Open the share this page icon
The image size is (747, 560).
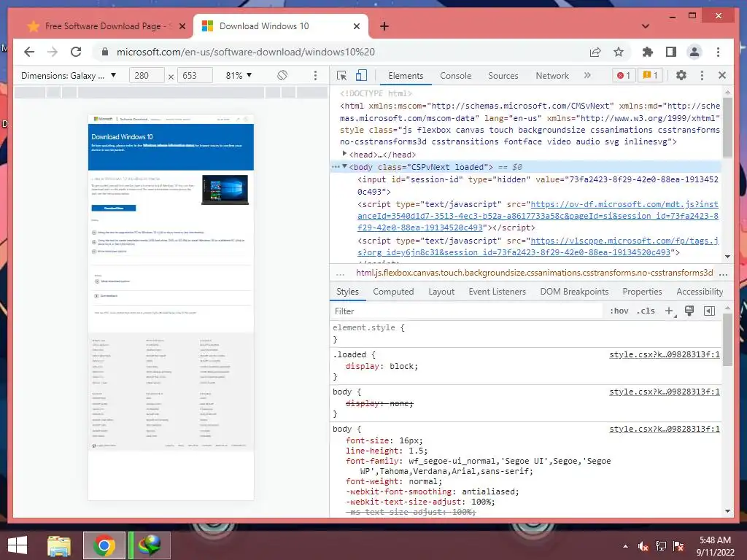click(595, 52)
